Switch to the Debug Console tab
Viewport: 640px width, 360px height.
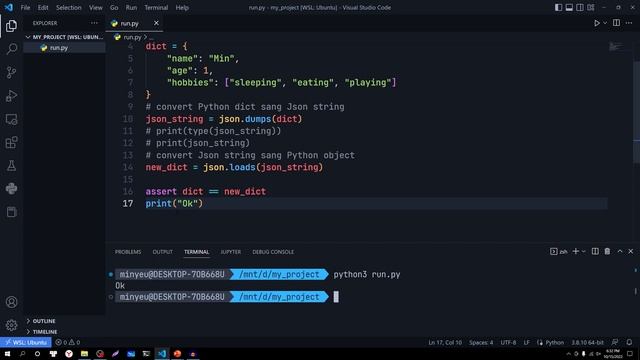[273, 252]
